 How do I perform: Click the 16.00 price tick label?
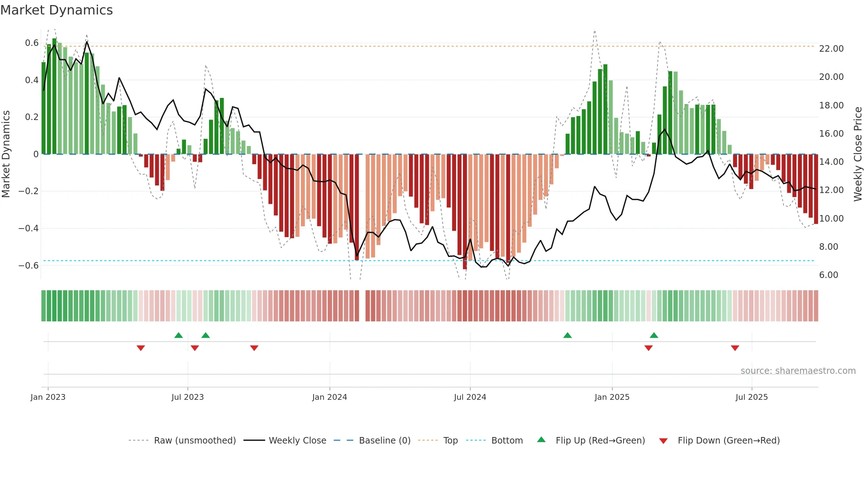coord(831,133)
